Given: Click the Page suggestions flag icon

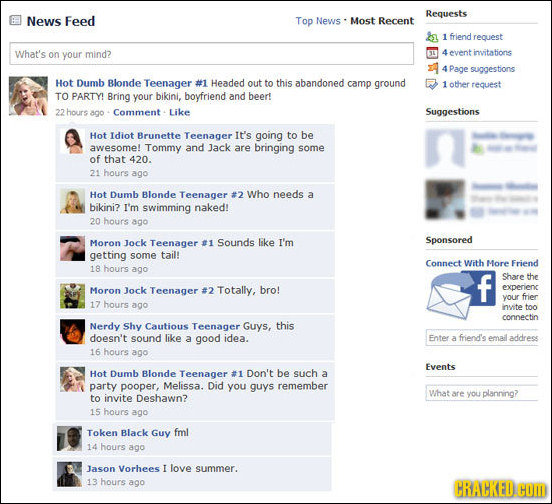Looking at the screenshot, I should (433, 68).
